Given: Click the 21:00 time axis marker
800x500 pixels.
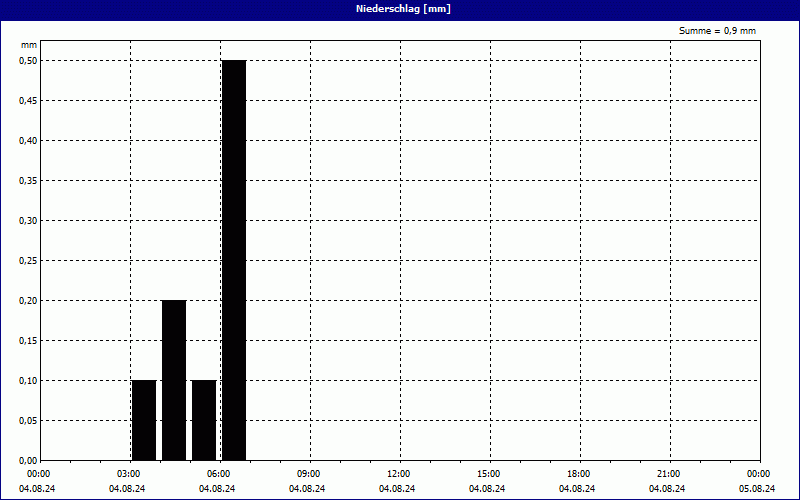Looking at the screenshot, I should click(668, 474).
